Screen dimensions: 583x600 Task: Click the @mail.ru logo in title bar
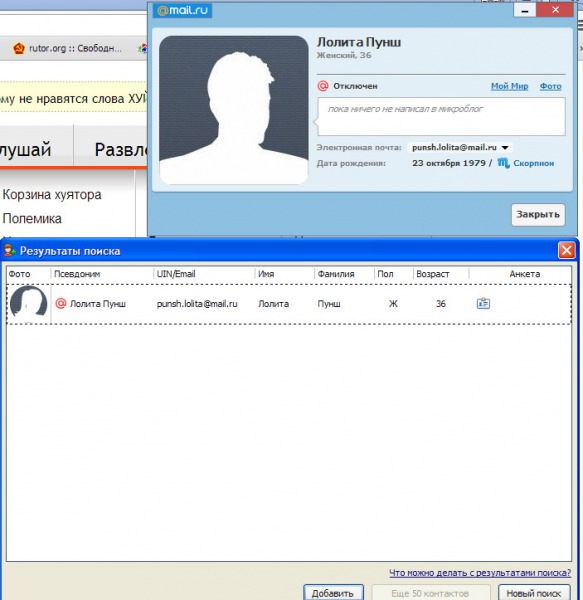[x=182, y=10]
